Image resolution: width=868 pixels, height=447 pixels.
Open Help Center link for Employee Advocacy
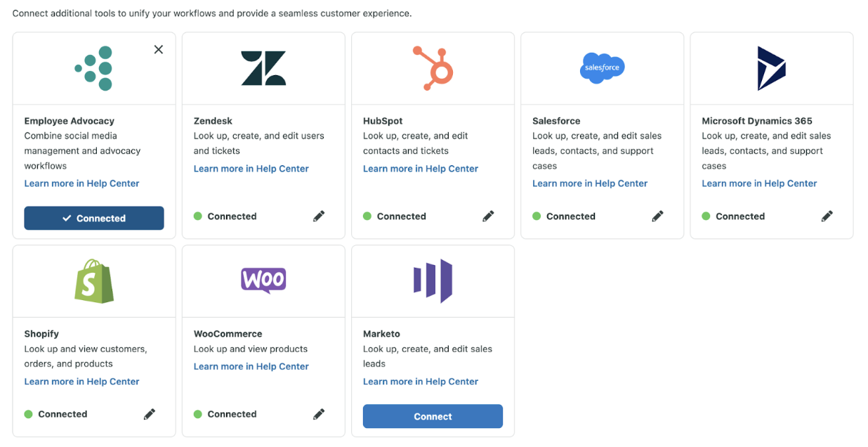(x=82, y=183)
